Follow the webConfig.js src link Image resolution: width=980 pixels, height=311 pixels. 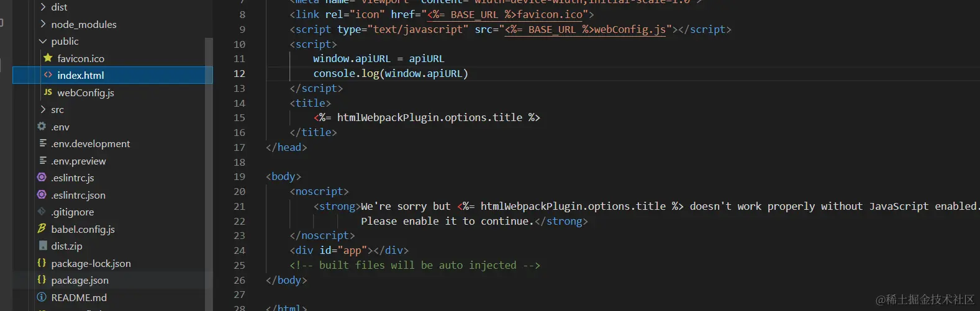(x=586, y=29)
